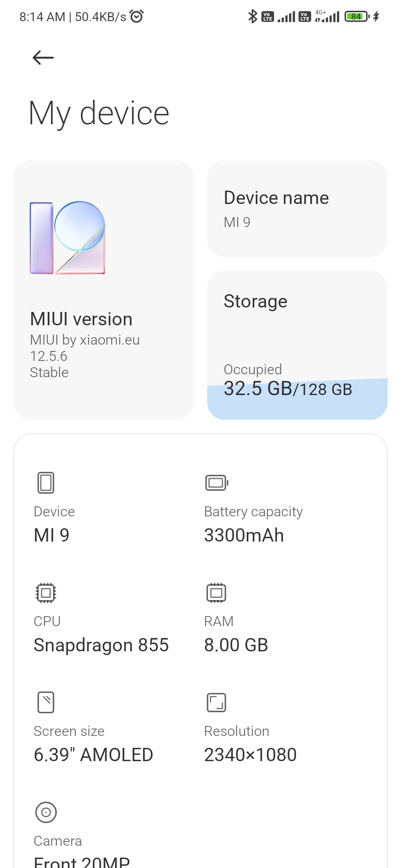
Task: Tap the MIUI 12 logo
Action: (x=68, y=238)
